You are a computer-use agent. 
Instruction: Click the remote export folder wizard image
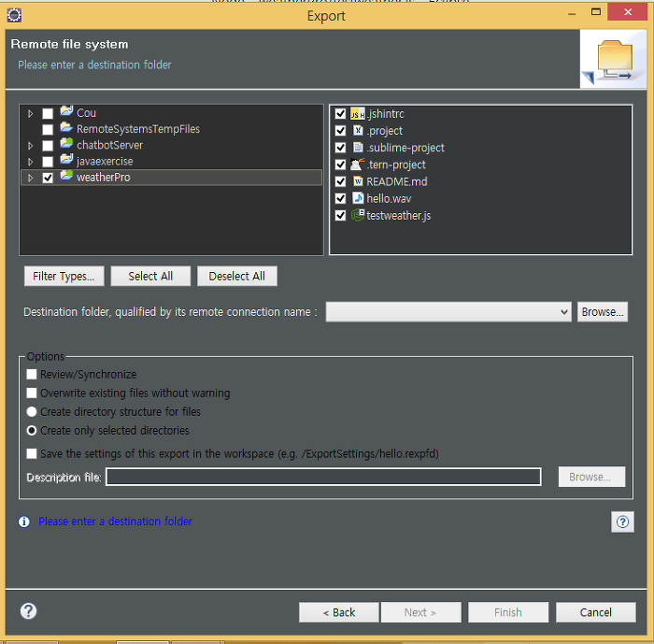pyautogui.click(x=613, y=59)
